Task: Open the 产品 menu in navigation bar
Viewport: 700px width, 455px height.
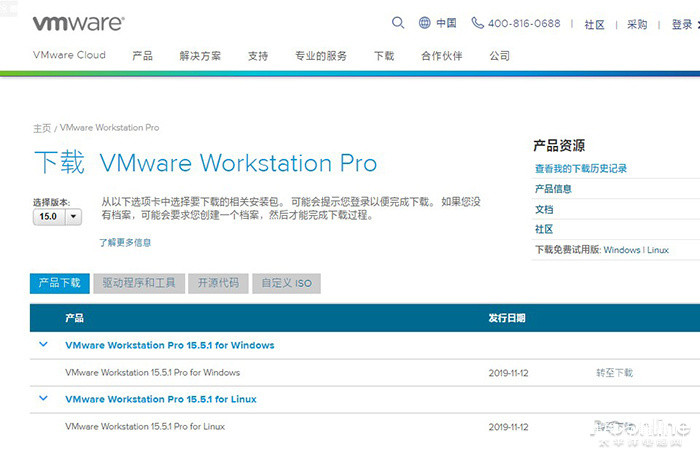Action: click(x=142, y=56)
